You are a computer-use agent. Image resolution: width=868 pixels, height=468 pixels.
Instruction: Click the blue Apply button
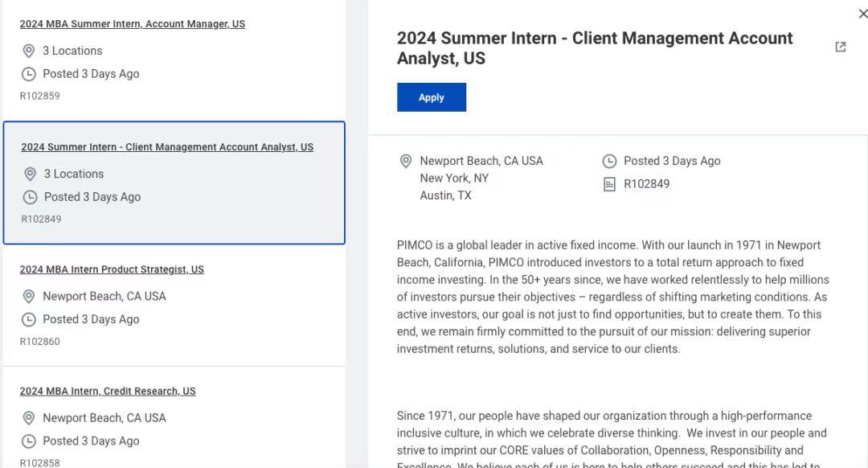(431, 97)
